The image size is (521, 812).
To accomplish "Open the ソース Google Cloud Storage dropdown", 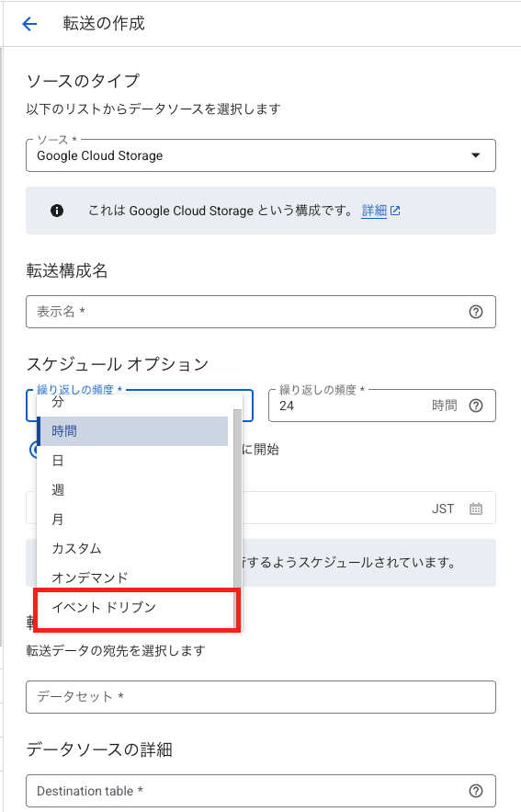I will (x=261, y=155).
